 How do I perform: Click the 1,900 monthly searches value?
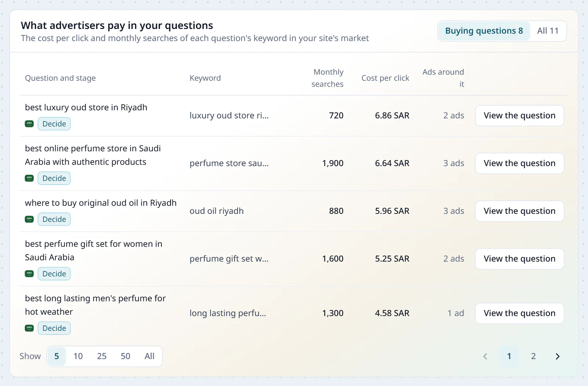click(x=333, y=163)
